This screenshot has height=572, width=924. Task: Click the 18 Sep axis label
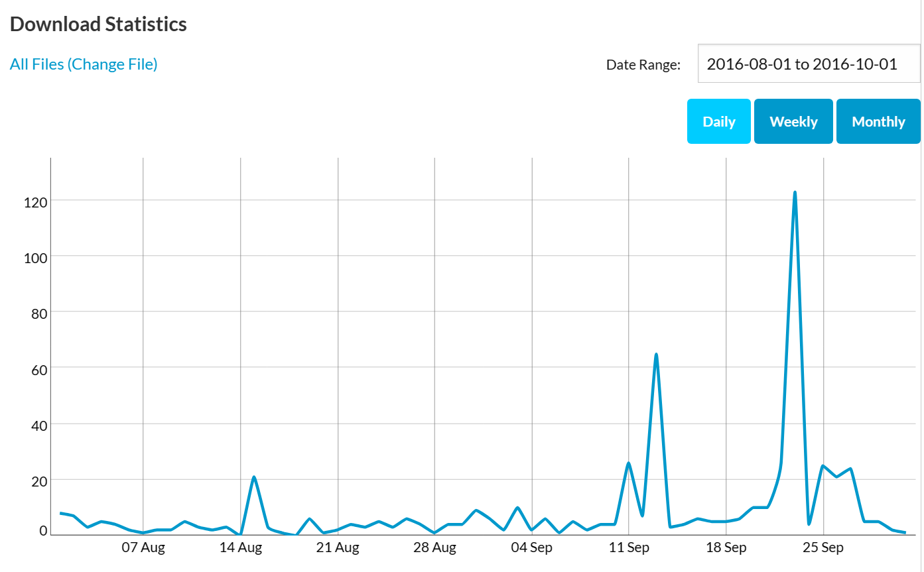point(726,548)
